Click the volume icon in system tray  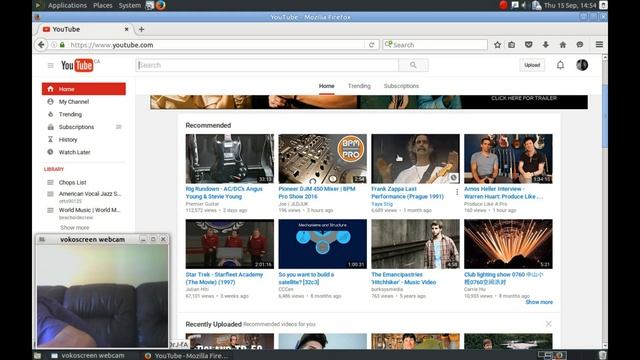click(524, 5)
